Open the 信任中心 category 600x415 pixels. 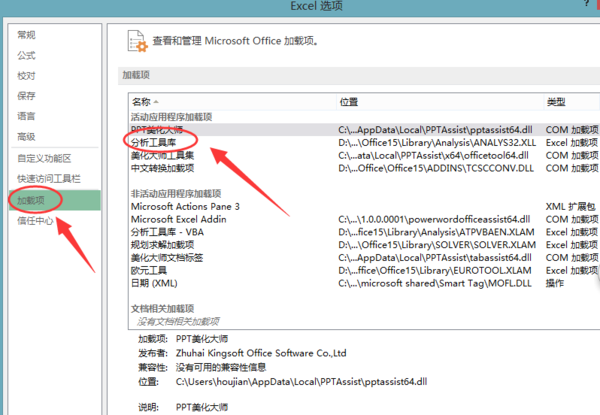click(x=37, y=221)
